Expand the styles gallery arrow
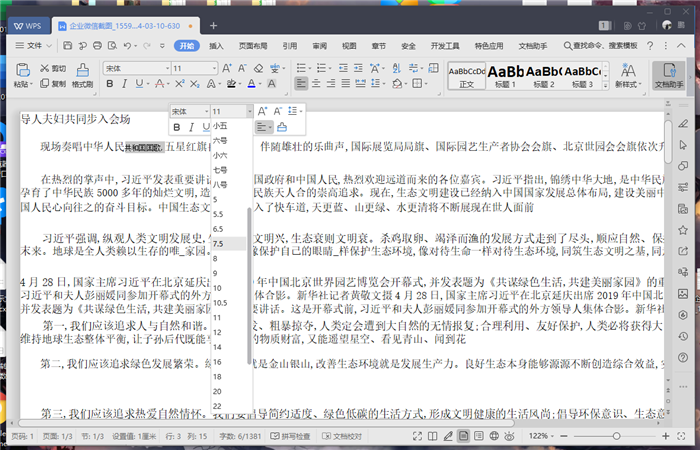The width and height of the screenshot is (700, 450). click(x=605, y=86)
